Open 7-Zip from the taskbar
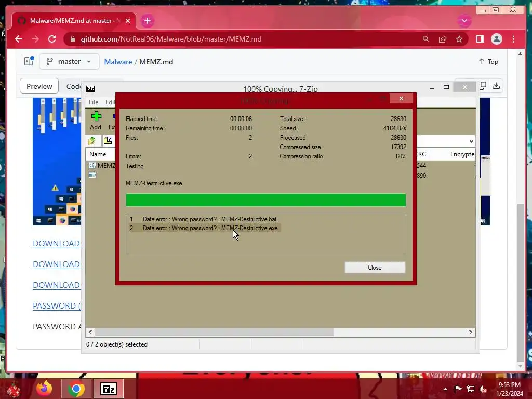532x399 pixels. coord(109,389)
